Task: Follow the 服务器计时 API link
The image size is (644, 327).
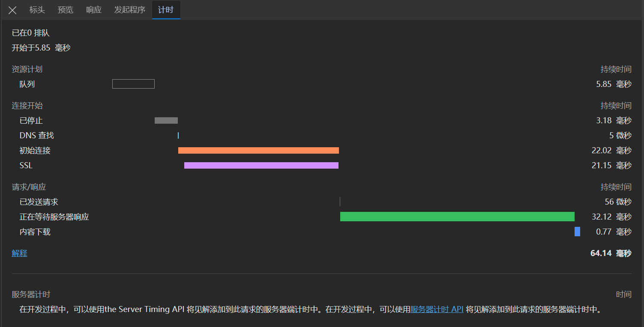Action: 437,309
